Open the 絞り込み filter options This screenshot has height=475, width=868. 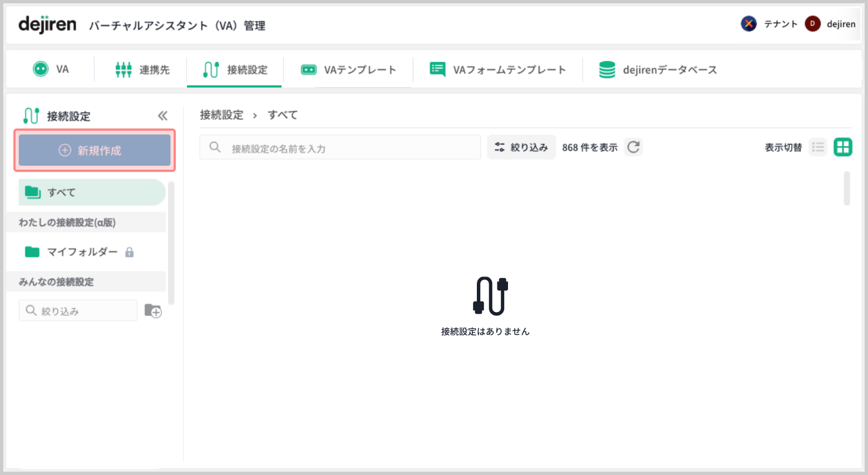(x=521, y=147)
